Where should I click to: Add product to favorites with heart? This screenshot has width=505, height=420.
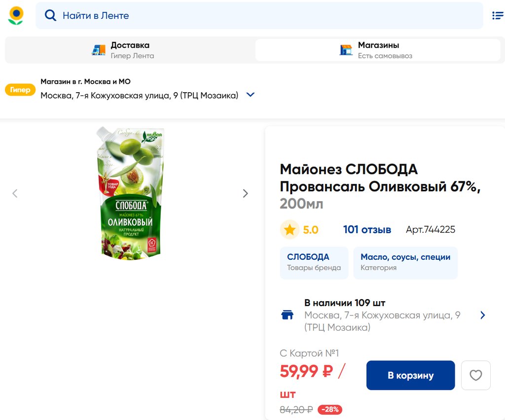point(475,376)
